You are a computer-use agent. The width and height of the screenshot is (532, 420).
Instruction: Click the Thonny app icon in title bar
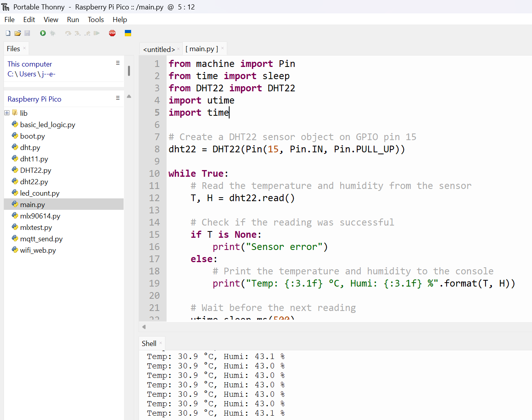point(6,7)
